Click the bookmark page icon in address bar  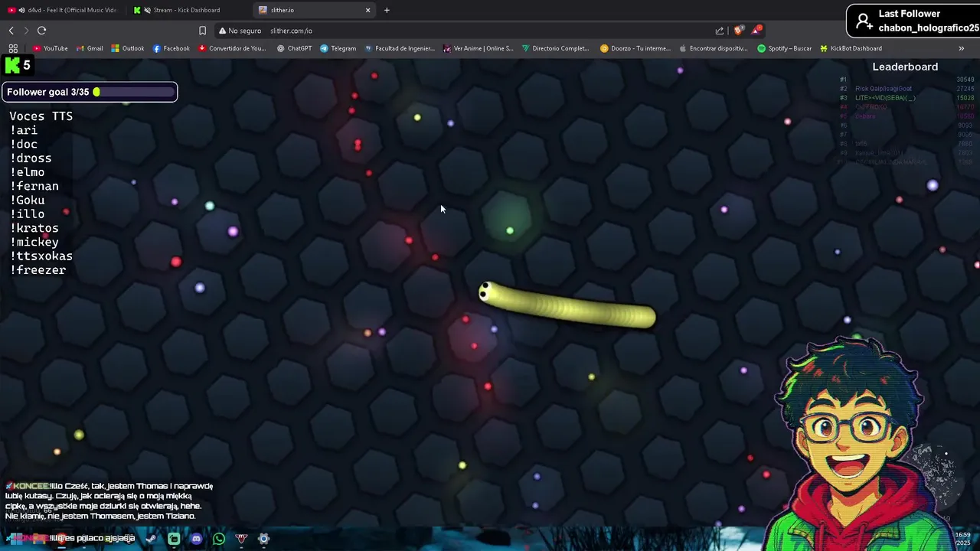pyautogui.click(x=202, y=31)
